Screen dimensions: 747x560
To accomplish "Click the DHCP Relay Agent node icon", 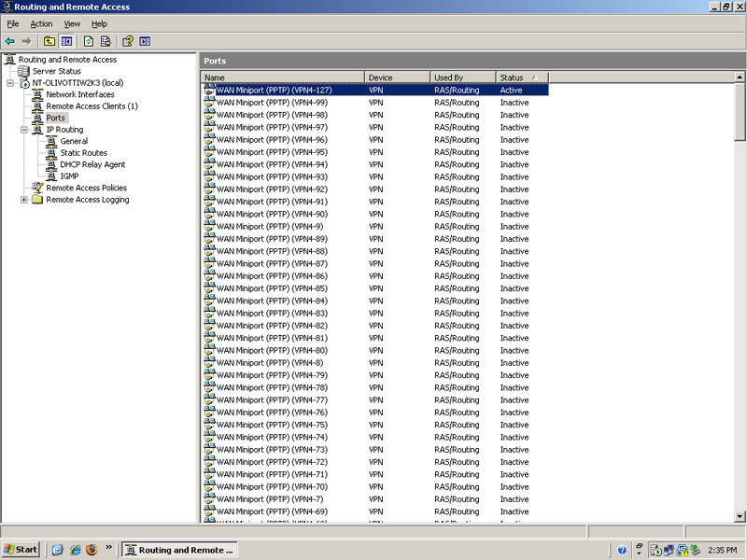I will (x=51, y=164).
